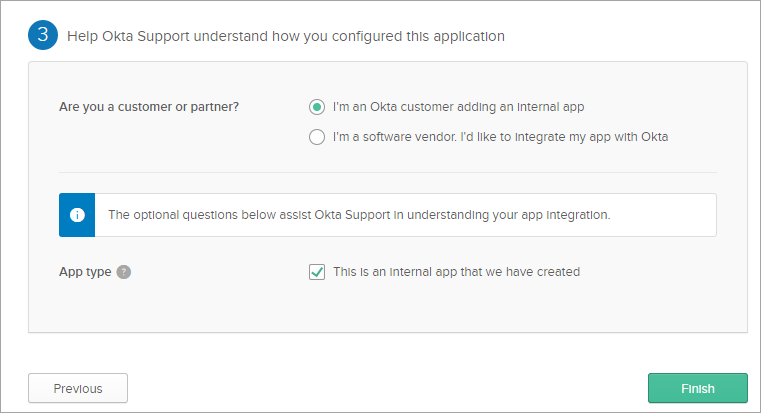Click blank footer space between Previous and Finish
Image resolution: width=761 pixels, height=413 pixels.
[x=388, y=388]
